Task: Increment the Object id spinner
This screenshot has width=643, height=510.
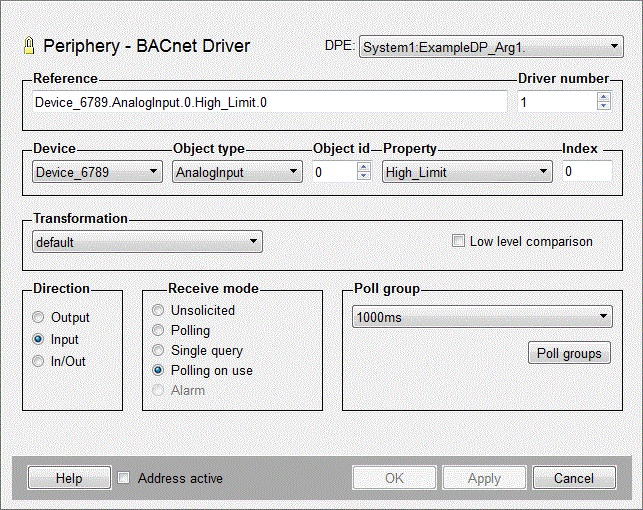Action: coord(363,167)
